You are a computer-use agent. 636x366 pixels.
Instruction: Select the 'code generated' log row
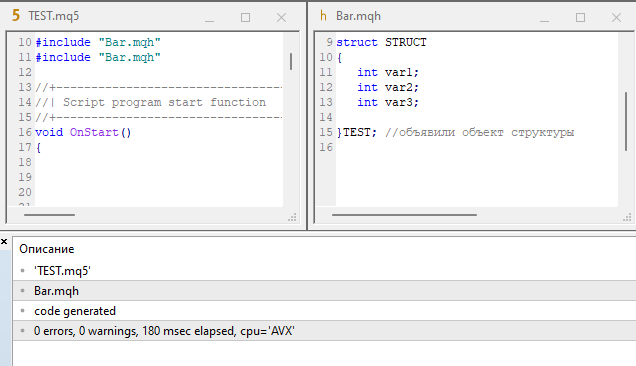324,311
